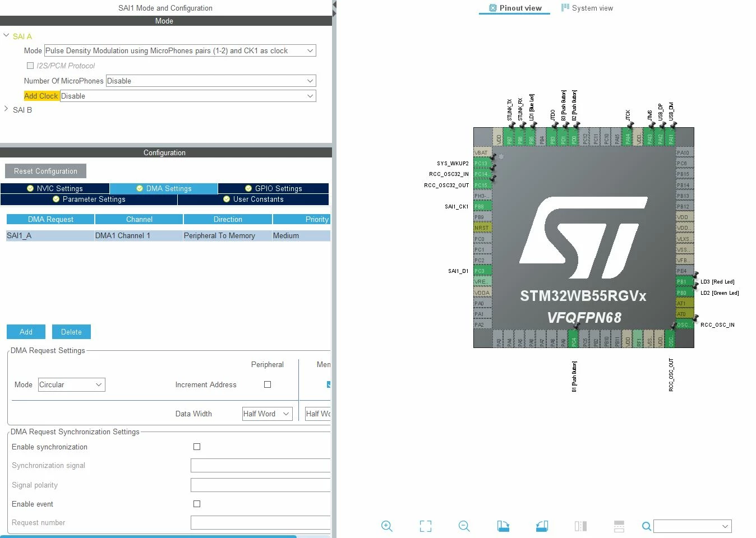Delete the selected DMA request
The height and width of the screenshot is (538, 756).
coord(71,332)
